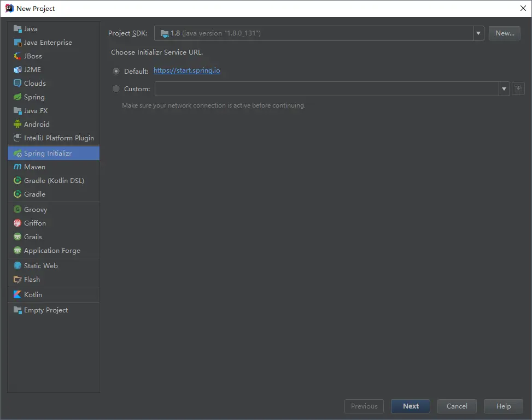532x420 pixels.
Task: Expand the Custom URL history dropdown
Action: (x=504, y=88)
